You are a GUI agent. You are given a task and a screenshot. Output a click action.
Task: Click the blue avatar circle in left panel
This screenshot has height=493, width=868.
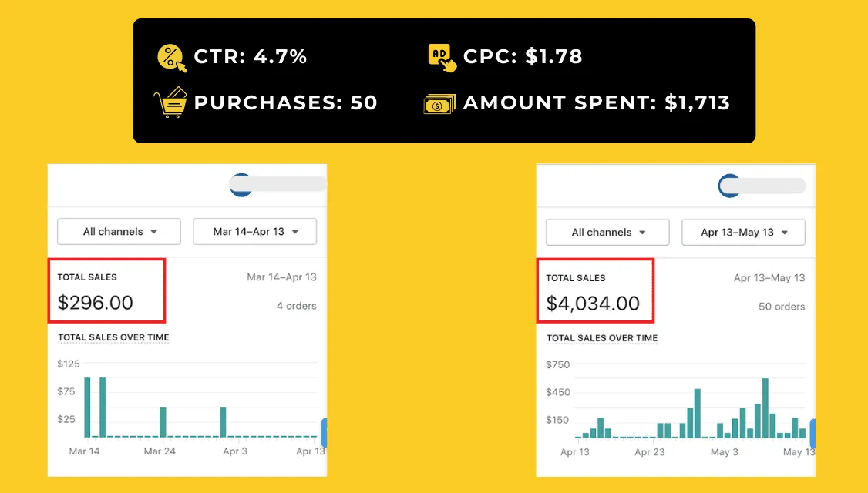241,185
